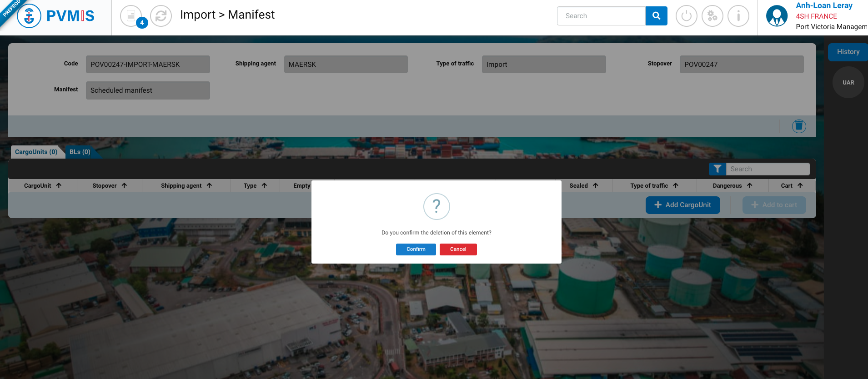Viewport: 868px width, 379px height.
Task: Click the filter funnel icon
Action: (x=717, y=169)
